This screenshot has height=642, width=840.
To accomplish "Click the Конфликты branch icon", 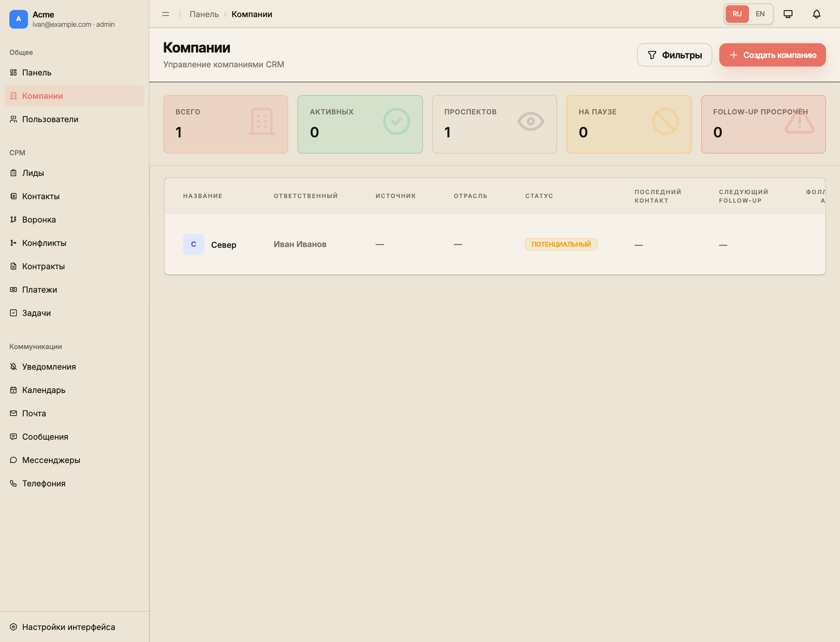I will point(14,243).
